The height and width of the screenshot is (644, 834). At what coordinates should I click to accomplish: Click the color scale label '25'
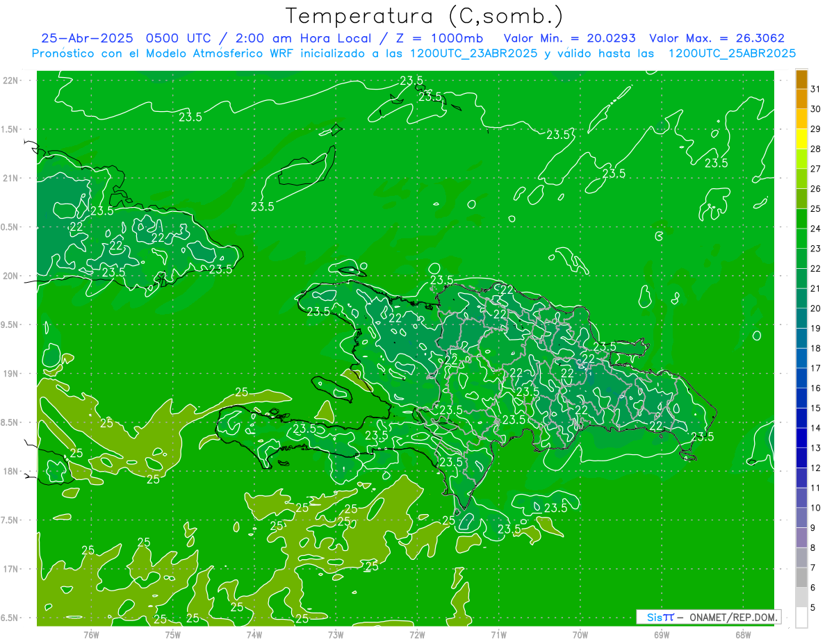point(815,208)
